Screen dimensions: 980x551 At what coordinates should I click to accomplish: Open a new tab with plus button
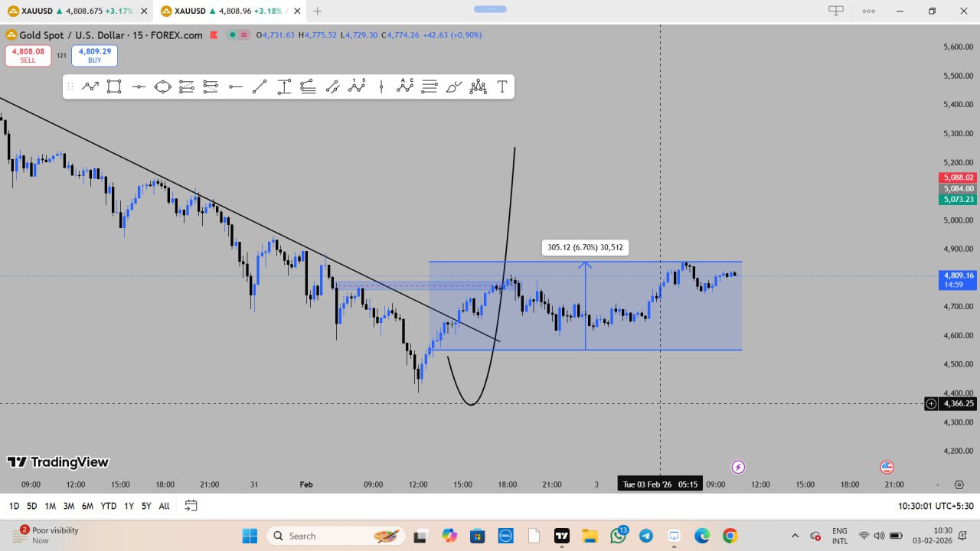click(x=318, y=11)
